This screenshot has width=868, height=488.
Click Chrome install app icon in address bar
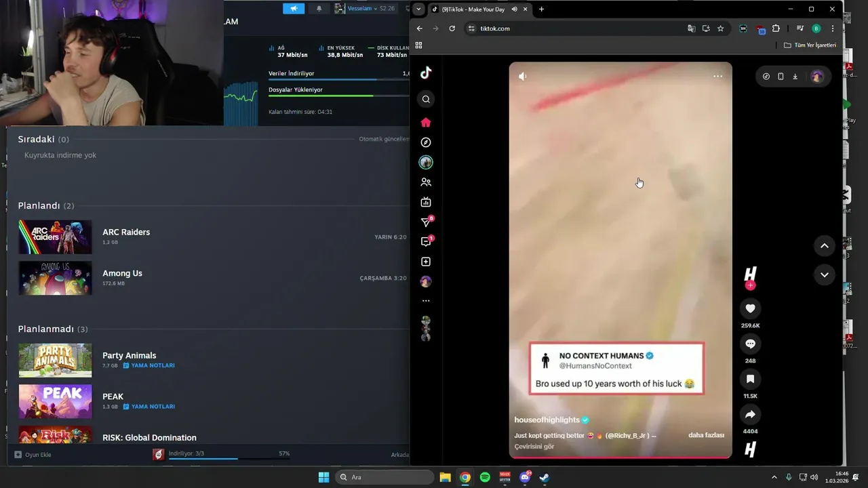pos(706,28)
